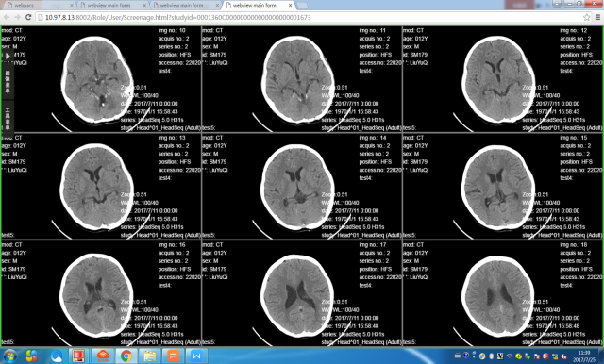
Task: Reload the page with the refresh icon
Action: click(x=28, y=17)
